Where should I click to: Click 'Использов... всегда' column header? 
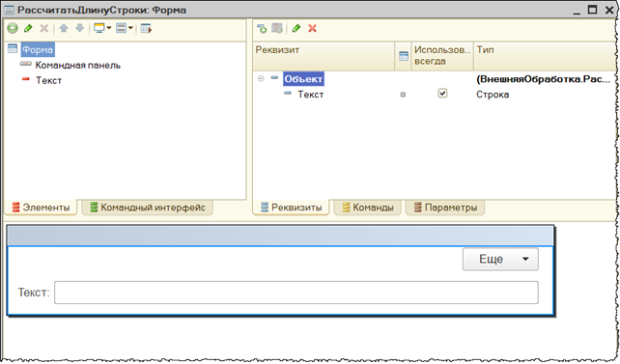tap(442, 56)
